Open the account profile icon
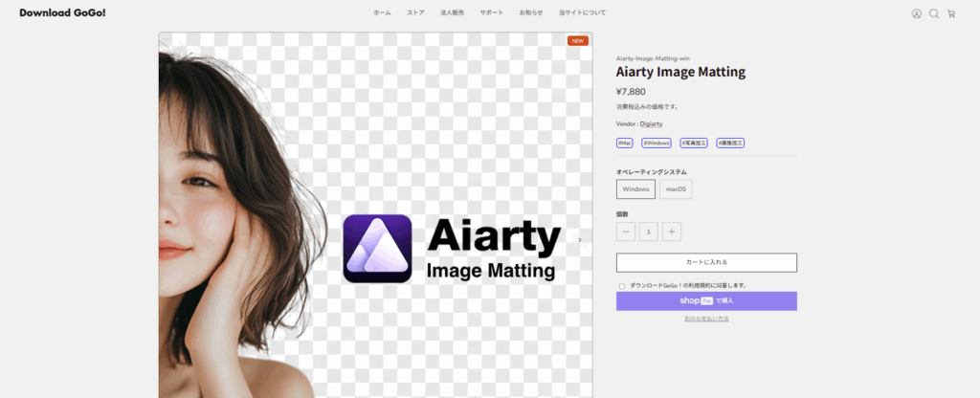 click(916, 13)
